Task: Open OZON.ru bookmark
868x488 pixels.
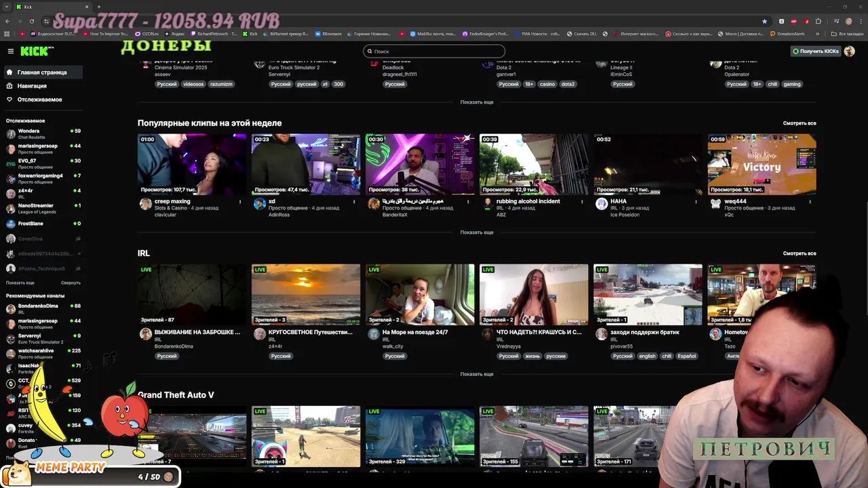Action: [147, 33]
